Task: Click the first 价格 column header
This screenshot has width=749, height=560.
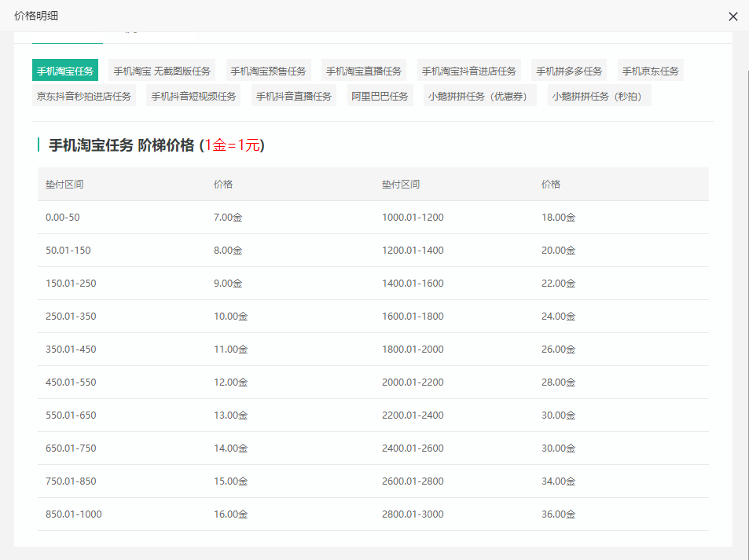Action: (223, 185)
